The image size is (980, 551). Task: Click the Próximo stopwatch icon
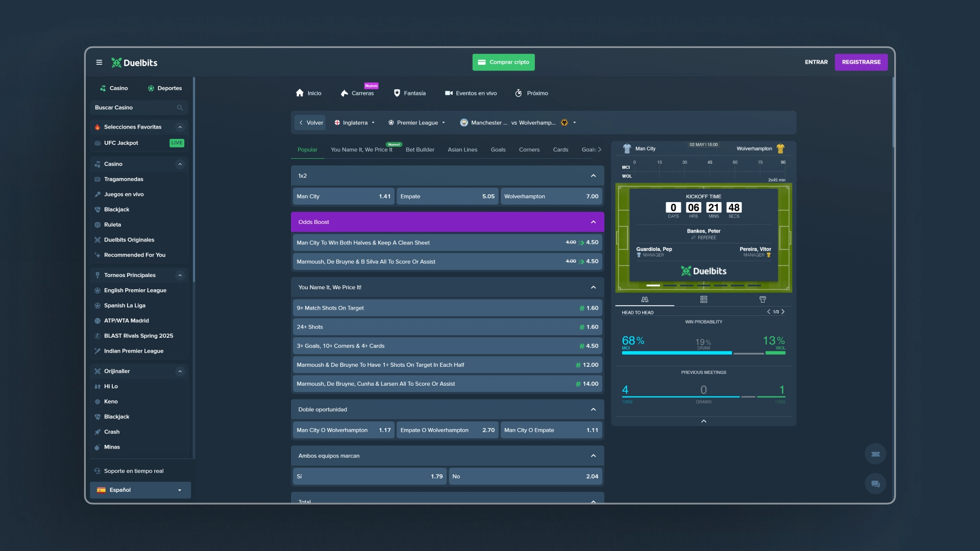coord(519,93)
